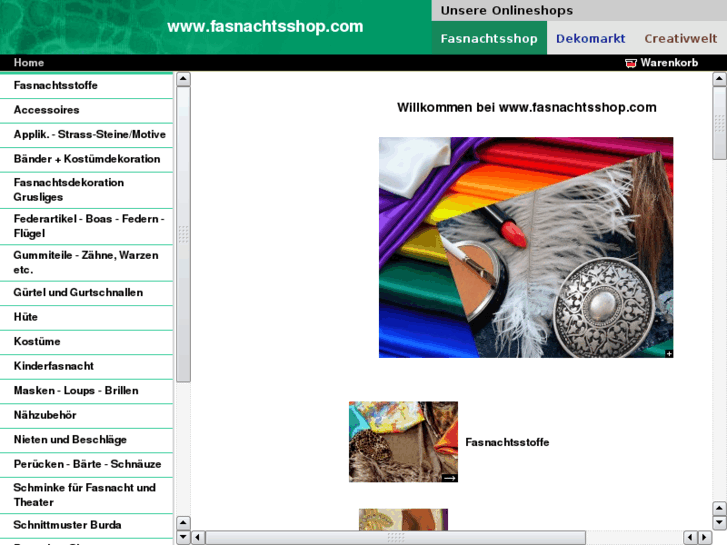Viewport: 727px width, 545px height.
Task: Click the sidebar scrollbar up arrow
Action: (x=183, y=79)
